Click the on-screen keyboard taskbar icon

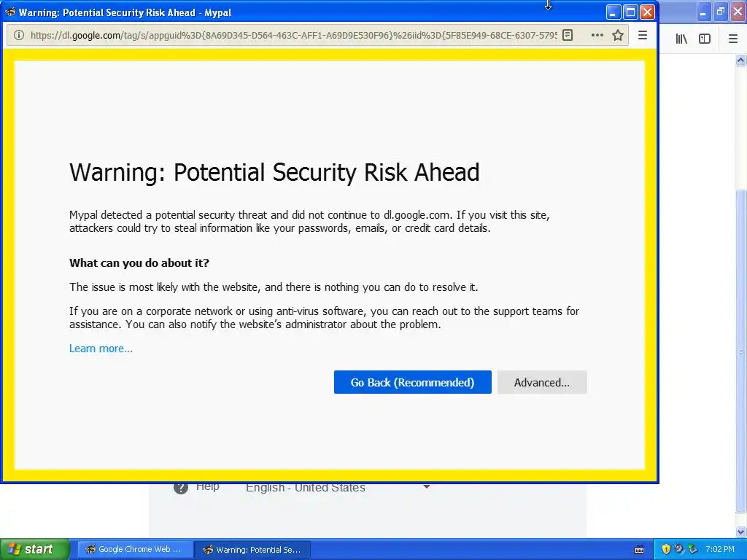click(x=639, y=550)
